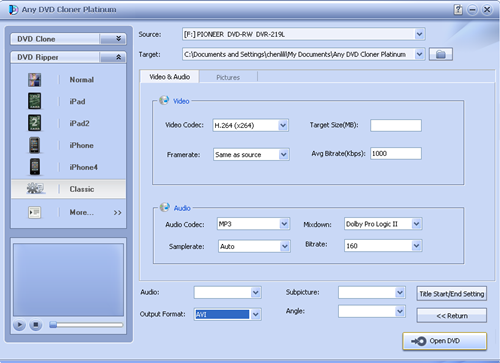Screen dimensions: 500x363
Task: Select the iPad ripper profile label
Action: point(77,101)
